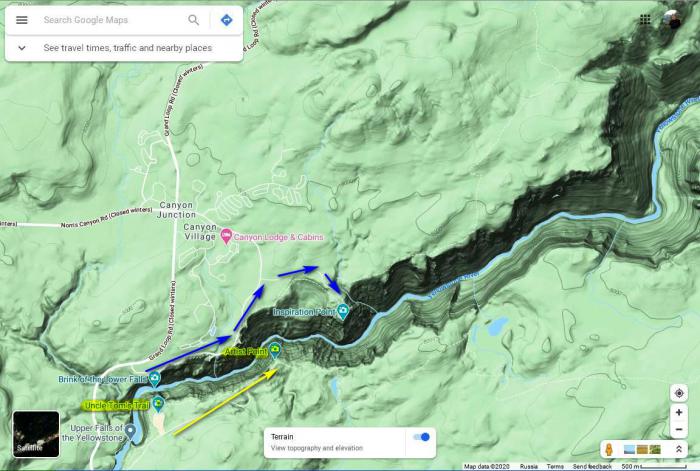Open directions with the blue arrow icon
Viewport: 700px width, 471px height.
pos(226,20)
